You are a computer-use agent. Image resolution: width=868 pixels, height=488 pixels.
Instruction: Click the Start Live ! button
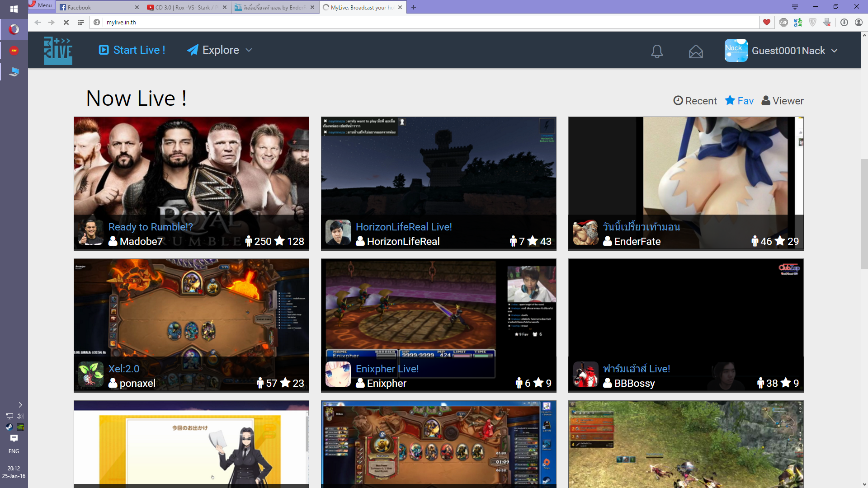point(132,50)
